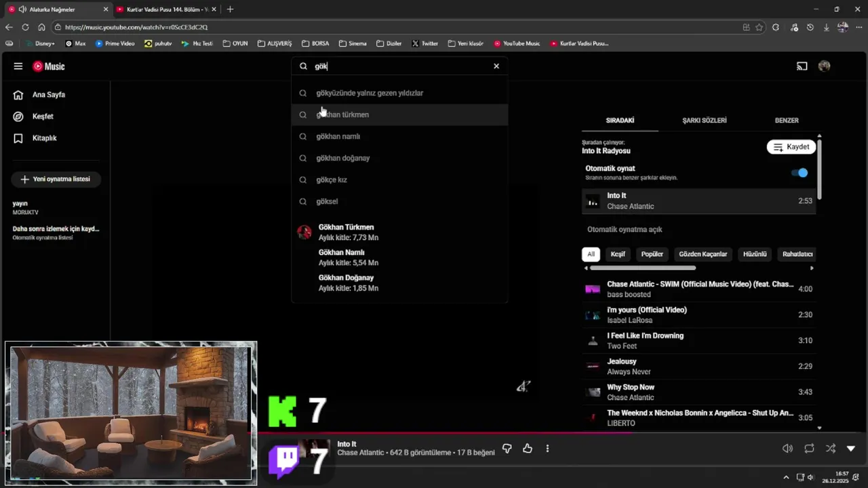
Task: Select the 'Rahatlatıcı' filter chip
Action: click(797, 254)
